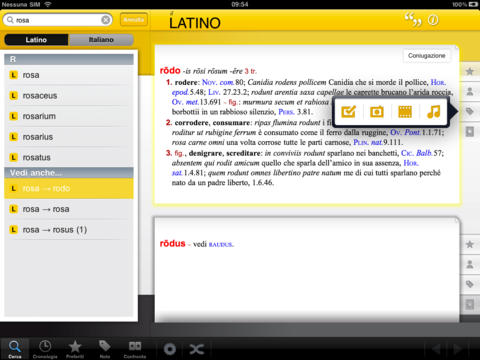Go back with the left arrow

tap(436, 349)
